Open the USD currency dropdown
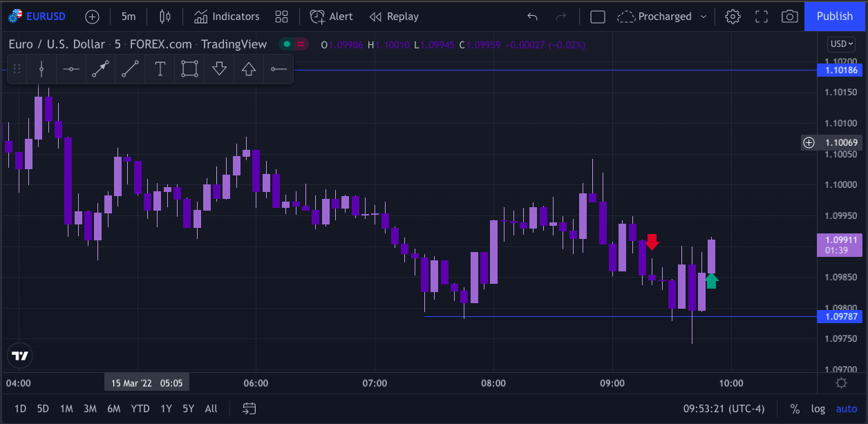The image size is (868, 424). coord(840,44)
